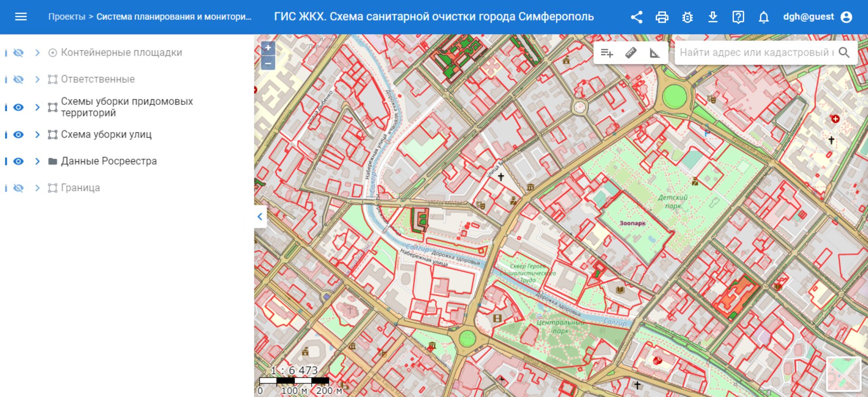Click point-layer icon of Контейнерные площадки

52,52
